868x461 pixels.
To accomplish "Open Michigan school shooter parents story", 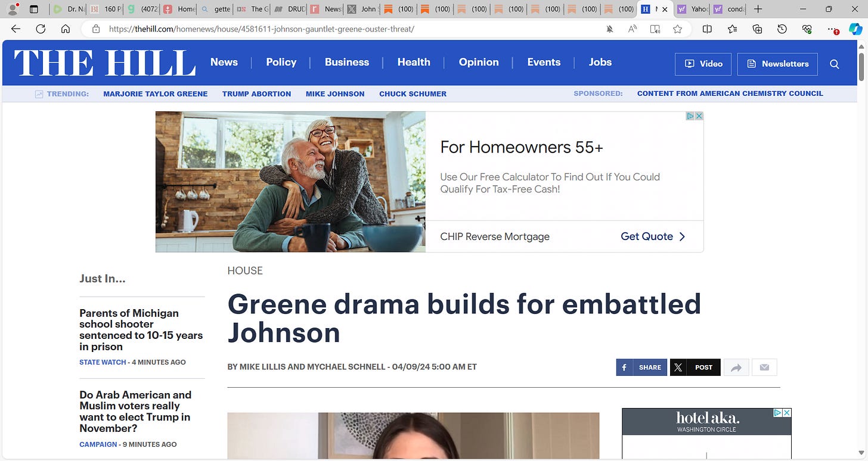I will [141, 330].
